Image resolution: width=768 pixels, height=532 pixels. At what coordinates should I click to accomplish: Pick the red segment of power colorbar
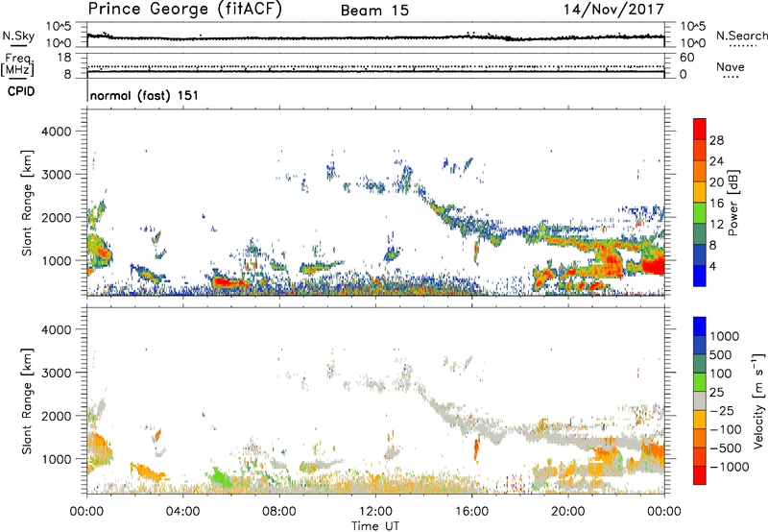point(700,130)
